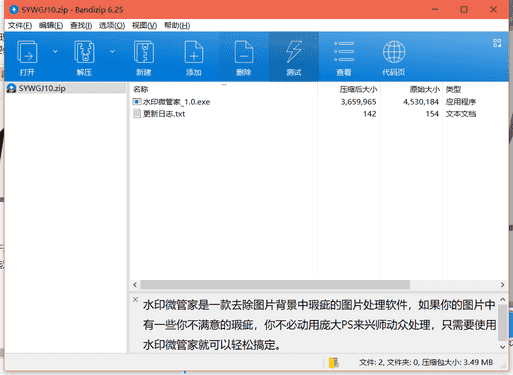The image size is (513, 375).
Task: Open the 文件(F) menu
Action: tap(20, 26)
